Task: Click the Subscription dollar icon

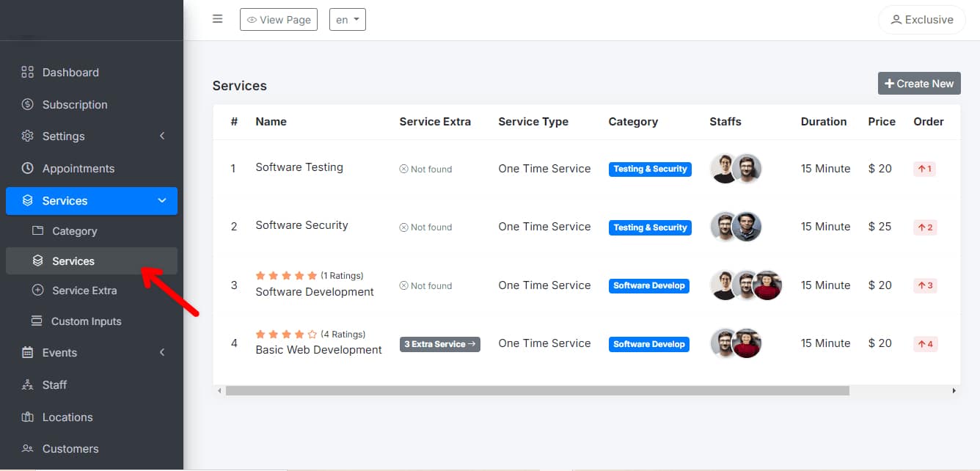Action: pos(28,104)
